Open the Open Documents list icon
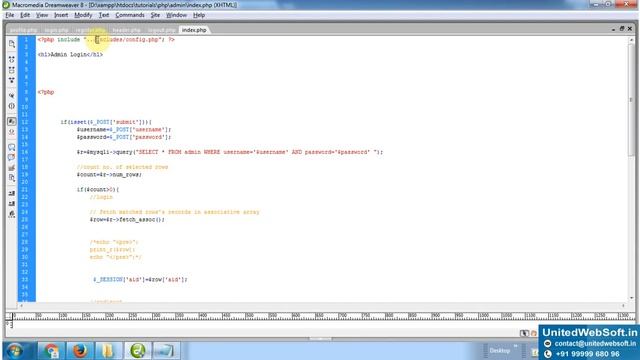The height and width of the screenshot is (360, 640). [x=11, y=44]
